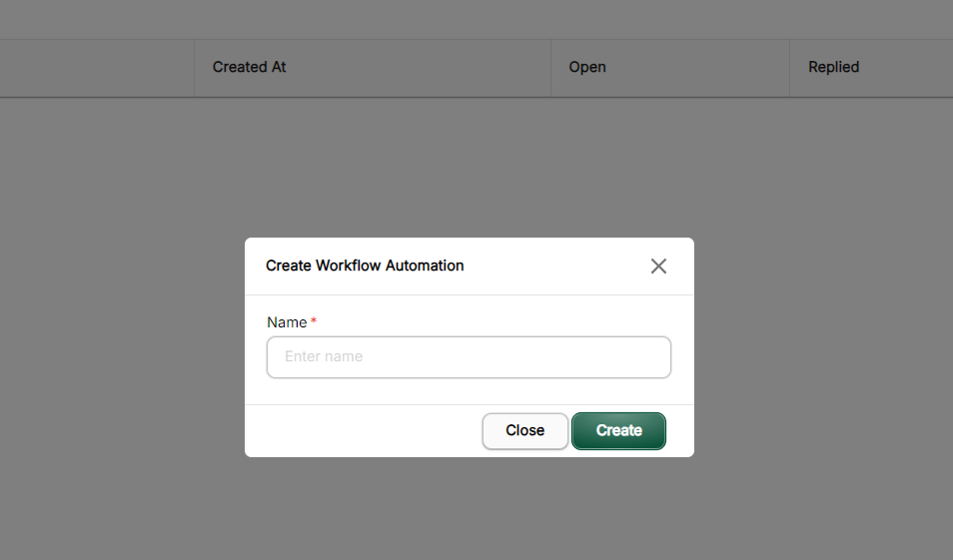The height and width of the screenshot is (560, 953).
Task: Click the divider between Created At and Open
Action: 550,67
